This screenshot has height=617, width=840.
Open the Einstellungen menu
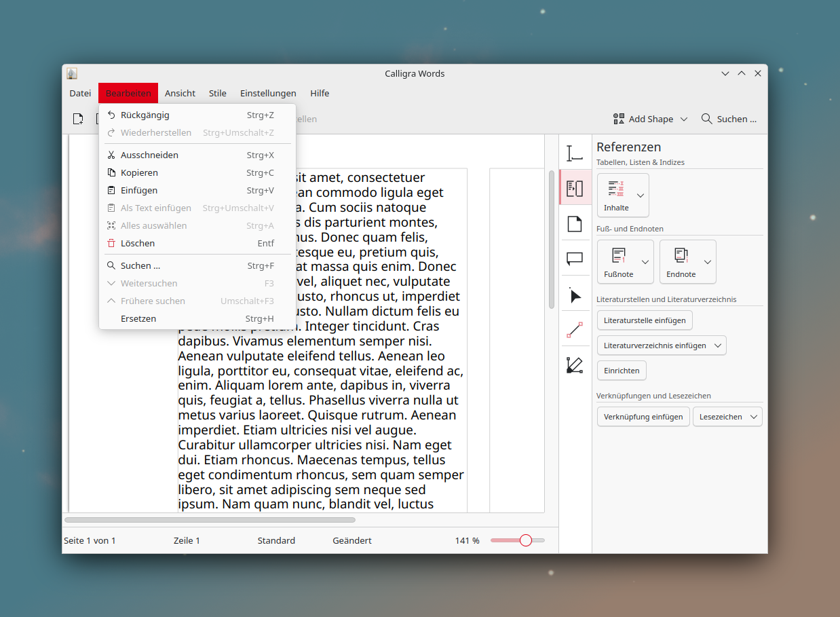pyautogui.click(x=268, y=93)
